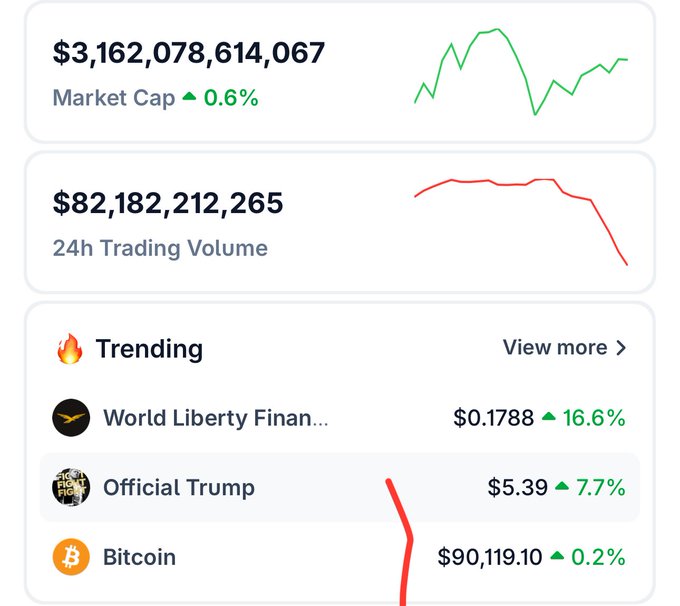Screen dimensions: 680x606
Task: Click the Bitcoin price $90,119.10
Action: point(490,557)
